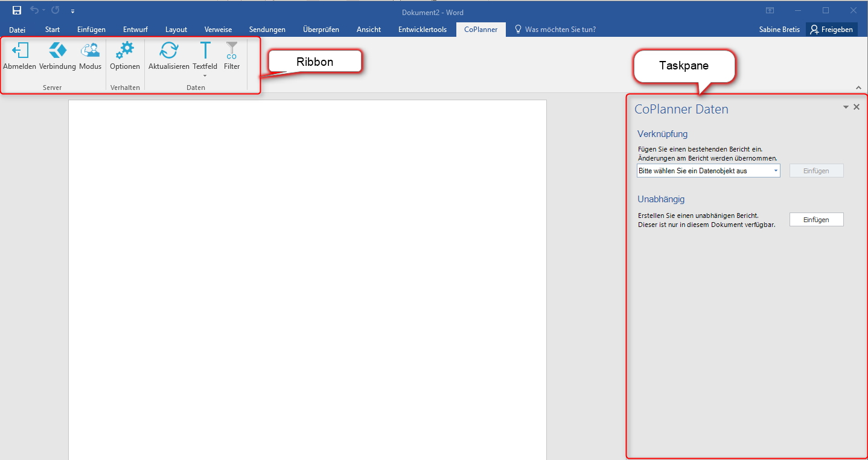The image size is (868, 460).
Task: Click the Save icon in quick access toolbar
Action: pyautogui.click(x=17, y=10)
